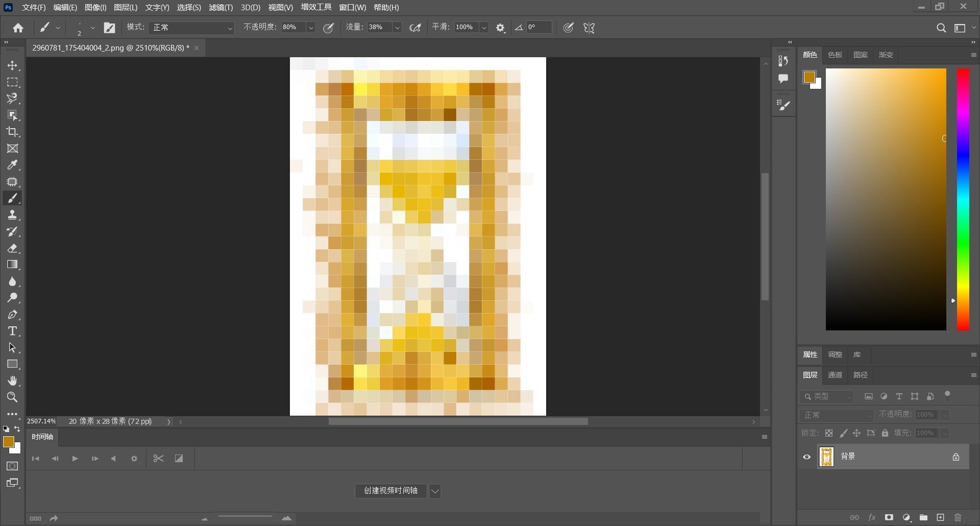Toggle lock image pixels brush icon
Screen dimensions: 980x526
[843, 433]
